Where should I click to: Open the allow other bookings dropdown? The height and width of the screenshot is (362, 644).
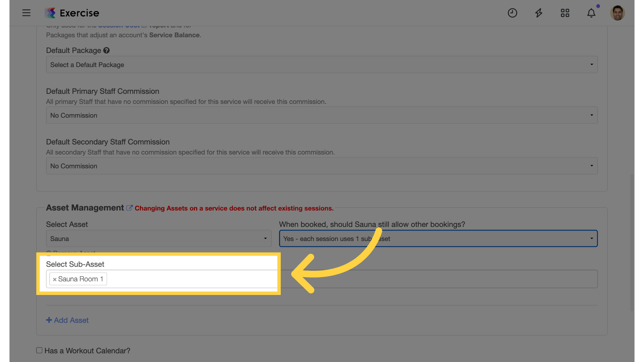coord(438,238)
